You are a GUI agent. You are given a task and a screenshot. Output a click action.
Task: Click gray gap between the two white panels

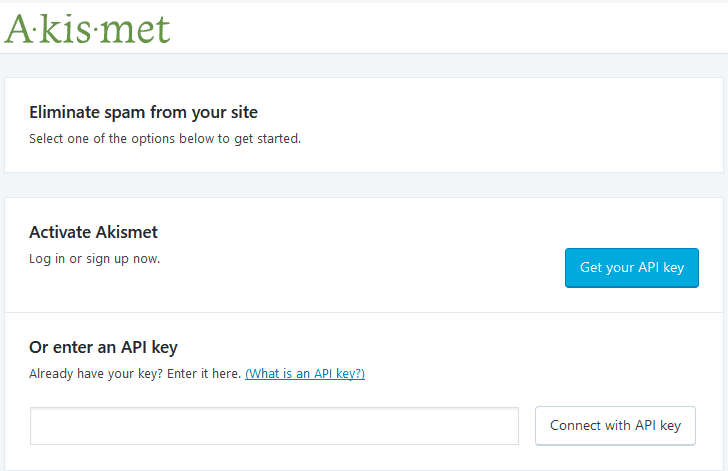364,185
